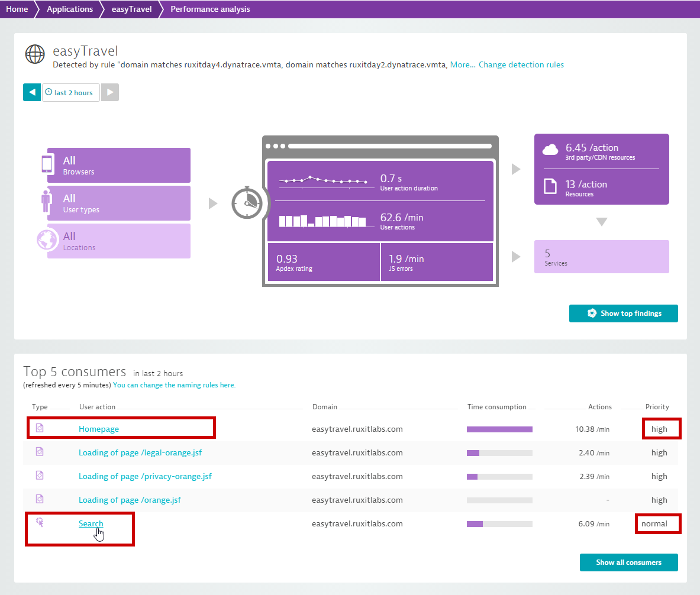This screenshot has width=700, height=595.
Task: Open Change detection rules link
Action: coord(521,64)
